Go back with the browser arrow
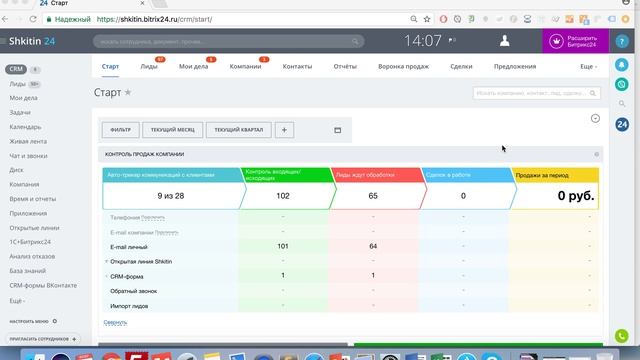This screenshot has height=360, width=640. coord(5,19)
